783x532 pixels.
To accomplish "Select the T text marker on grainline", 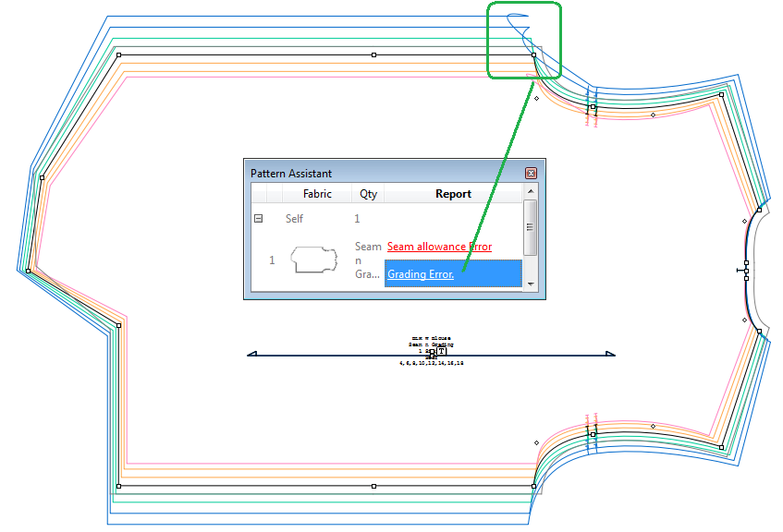I will 441,351.
